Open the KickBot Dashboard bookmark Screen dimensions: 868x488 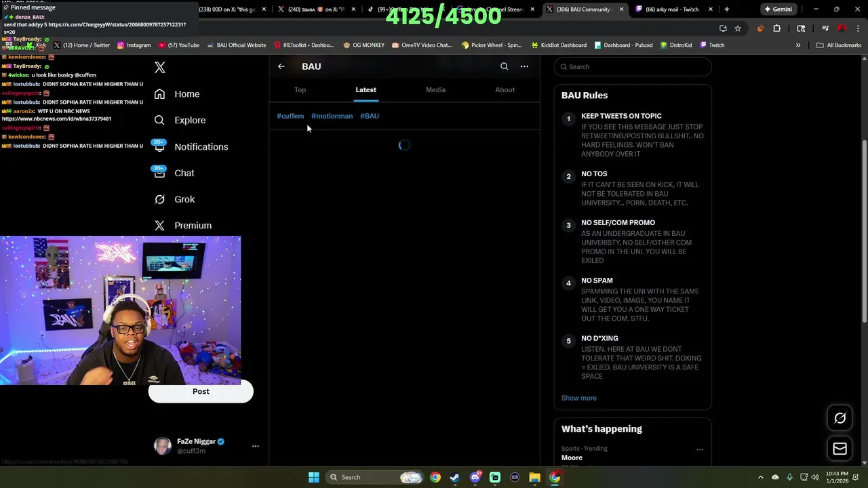559,45
